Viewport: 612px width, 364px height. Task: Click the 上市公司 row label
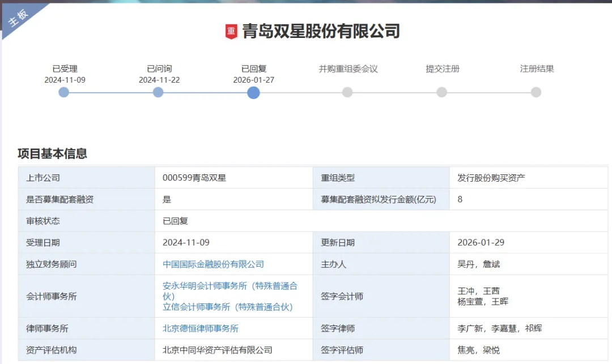tap(43, 178)
